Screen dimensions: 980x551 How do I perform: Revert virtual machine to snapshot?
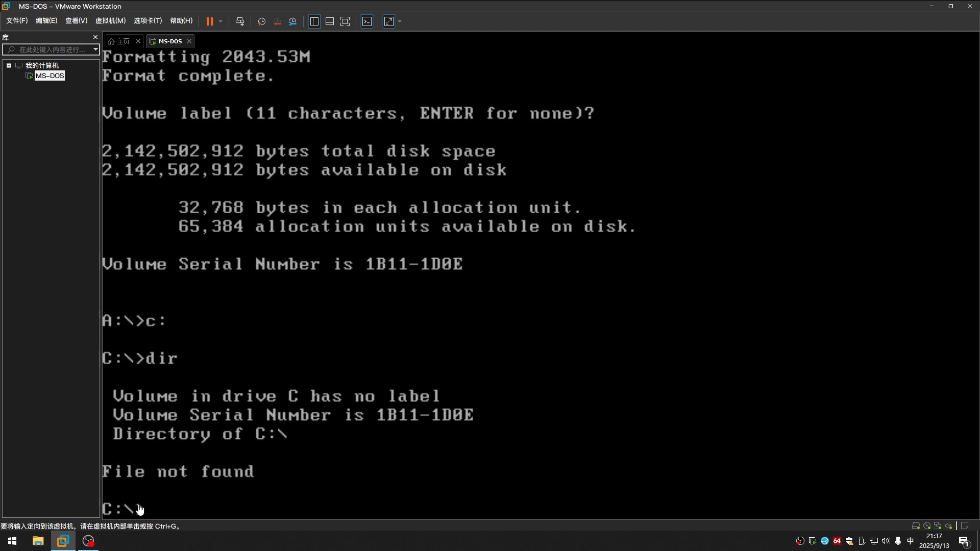tap(277, 21)
